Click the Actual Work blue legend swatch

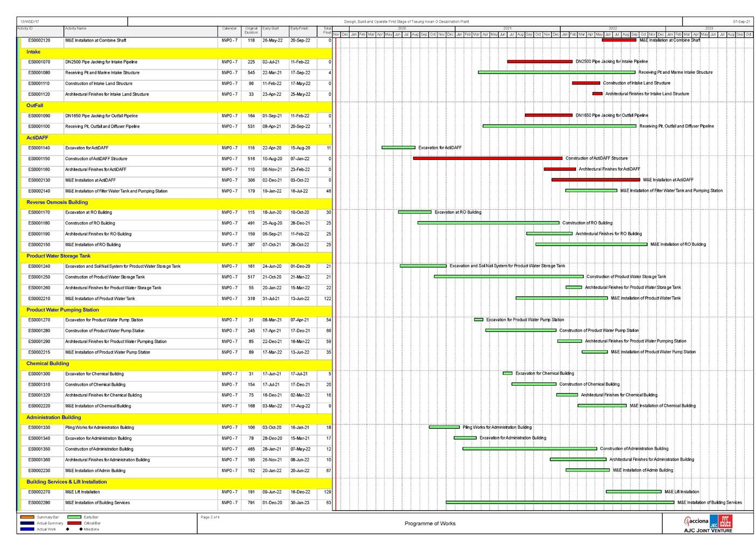(27, 529)
